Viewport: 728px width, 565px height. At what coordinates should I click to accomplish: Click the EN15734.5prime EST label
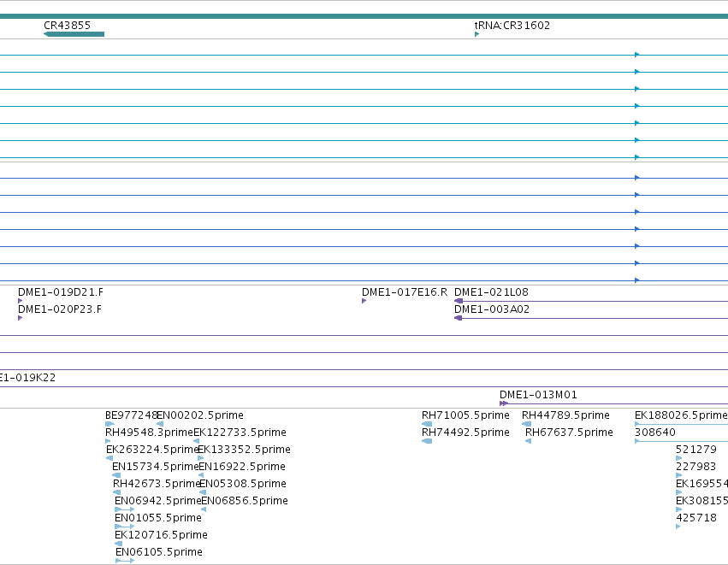click(155, 466)
